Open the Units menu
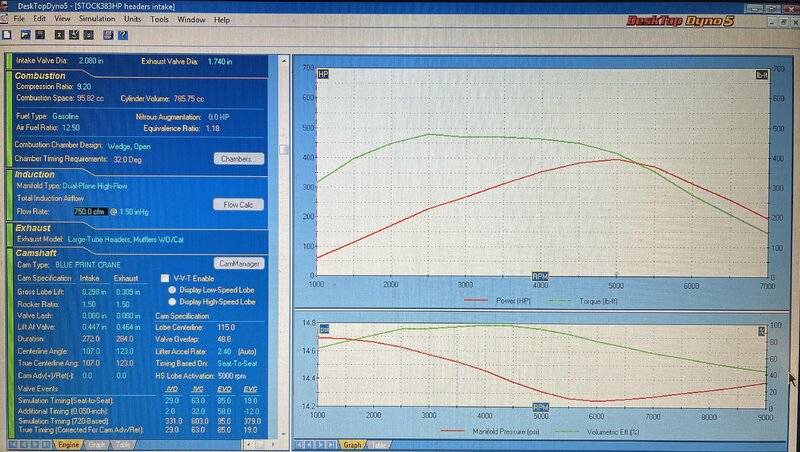The image size is (800, 452). click(x=133, y=19)
